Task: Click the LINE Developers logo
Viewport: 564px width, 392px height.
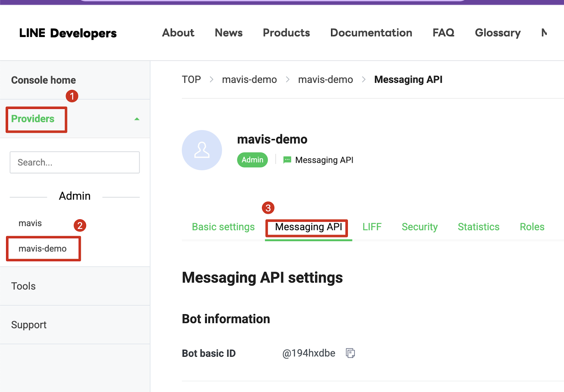Action: [68, 33]
